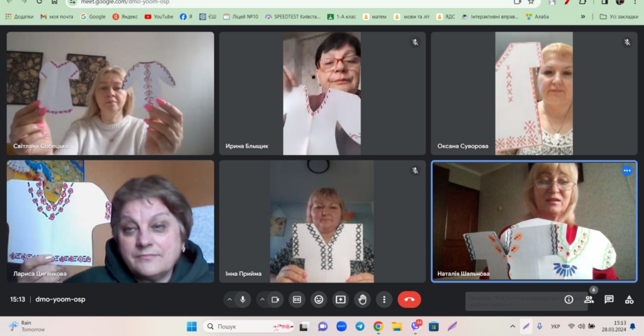Click the microphone indicator in system tray
This screenshot has height=336, width=644.
pos(540,327)
